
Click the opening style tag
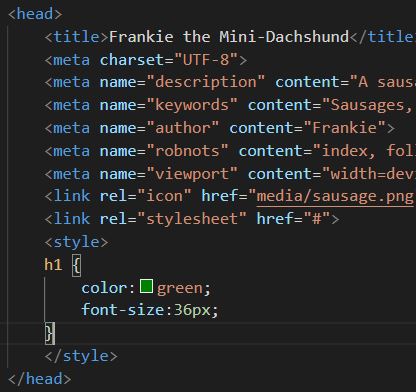pyautogui.click(x=76, y=242)
